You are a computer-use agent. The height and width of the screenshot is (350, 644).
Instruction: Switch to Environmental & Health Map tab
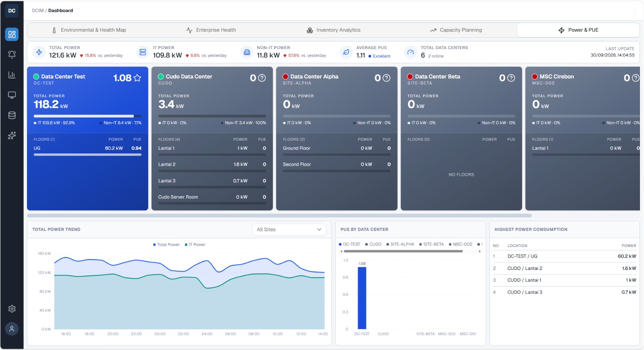(x=89, y=30)
